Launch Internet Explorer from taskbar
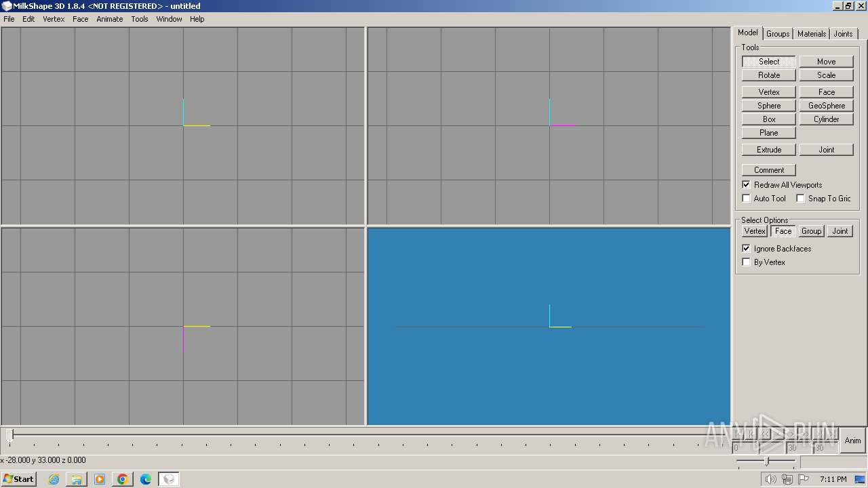This screenshot has width=868, height=488. point(54,479)
